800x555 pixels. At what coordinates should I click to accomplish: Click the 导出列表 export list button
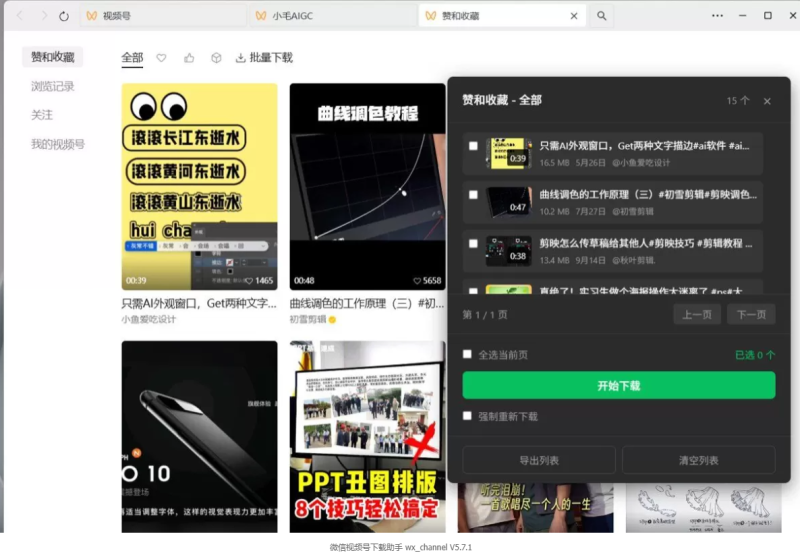click(539, 460)
